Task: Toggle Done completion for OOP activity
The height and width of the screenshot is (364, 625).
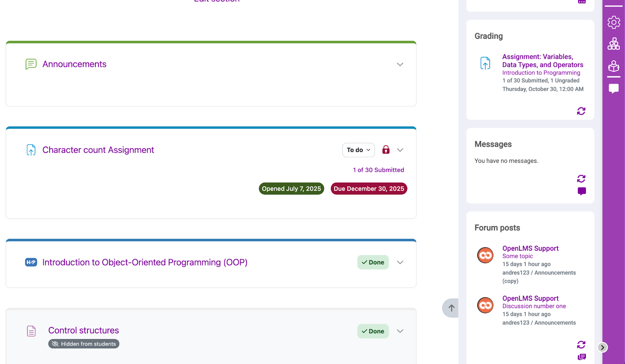Action: (x=373, y=262)
